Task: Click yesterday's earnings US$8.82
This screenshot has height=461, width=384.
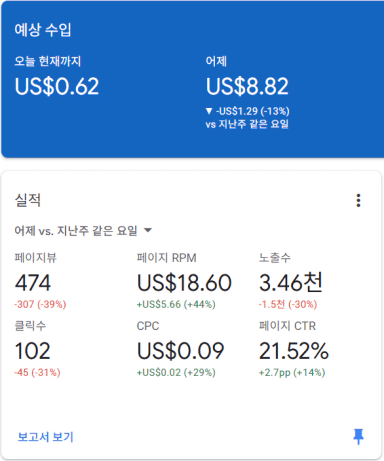Action: coord(247,86)
